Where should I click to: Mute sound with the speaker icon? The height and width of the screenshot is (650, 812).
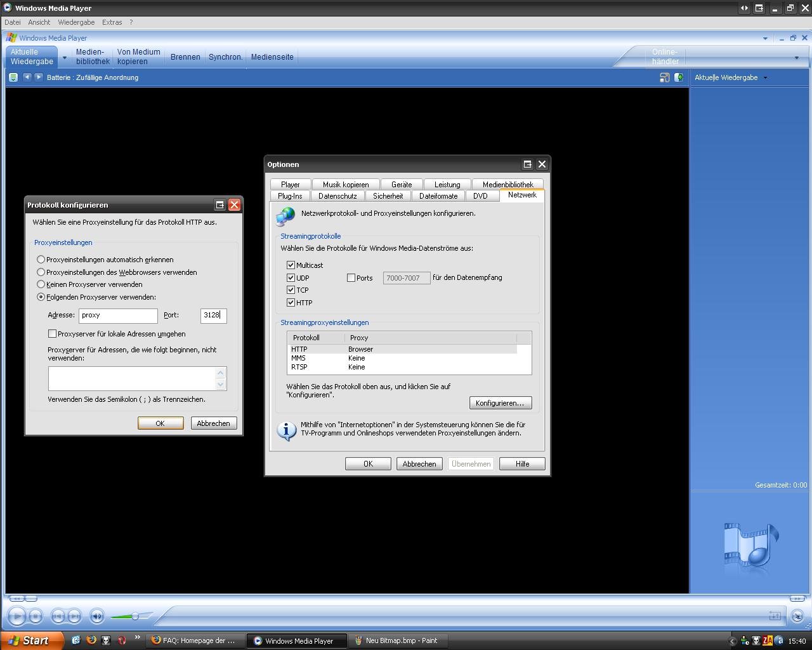click(x=96, y=616)
